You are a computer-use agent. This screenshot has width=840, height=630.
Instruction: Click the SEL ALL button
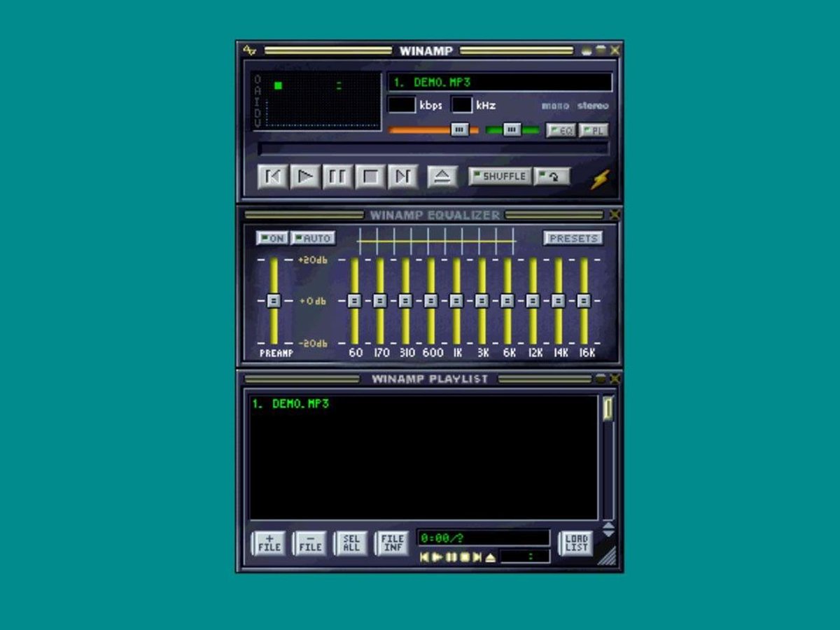click(351, 543)
